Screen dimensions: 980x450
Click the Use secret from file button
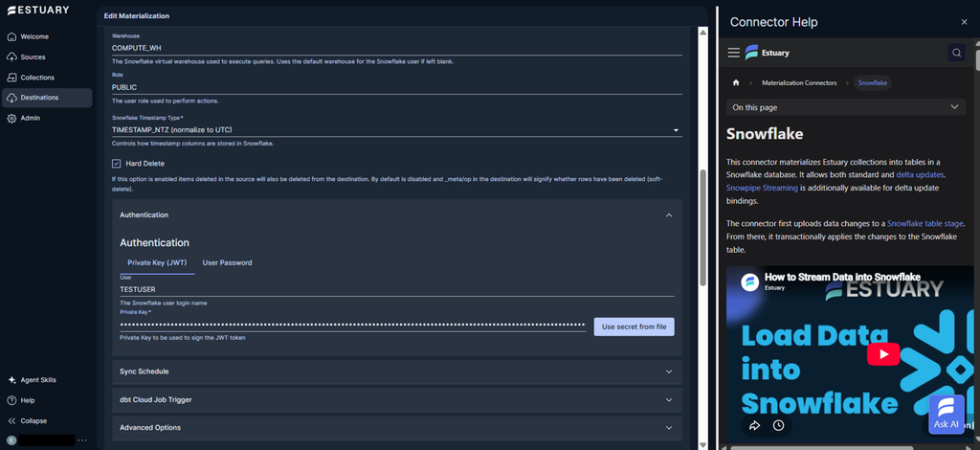click(634, 326)
